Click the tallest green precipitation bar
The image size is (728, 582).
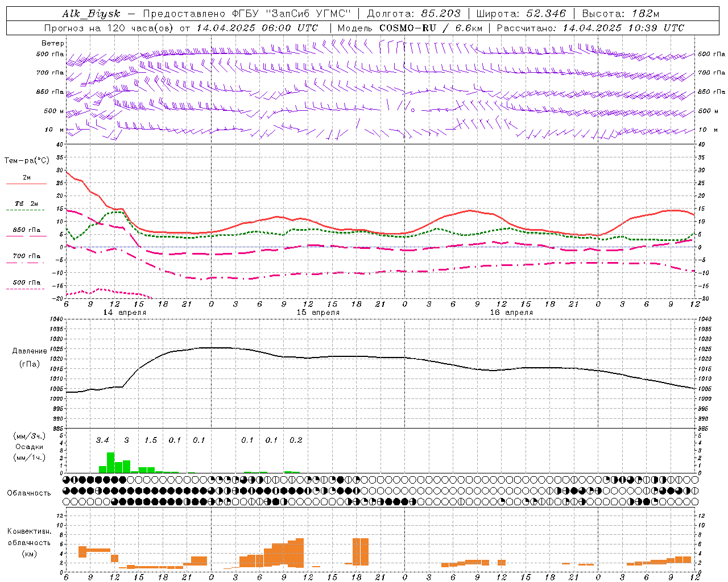(111, 463)
